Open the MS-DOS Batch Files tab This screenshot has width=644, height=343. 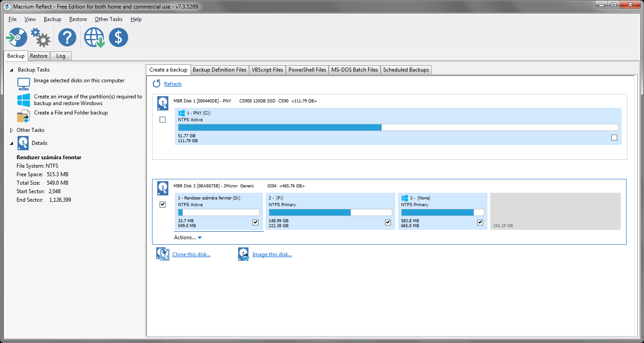(355, 70)
